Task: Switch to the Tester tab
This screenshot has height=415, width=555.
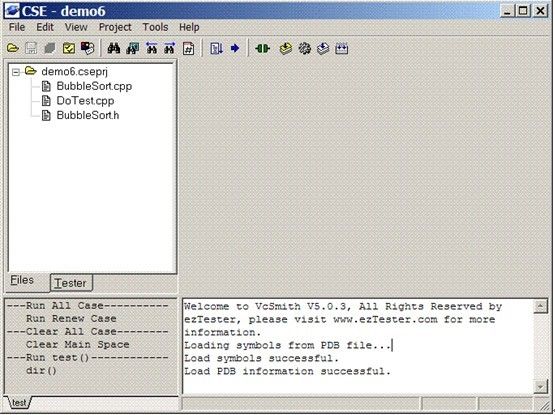Action: pyautogui.click(x=71, y=283)
